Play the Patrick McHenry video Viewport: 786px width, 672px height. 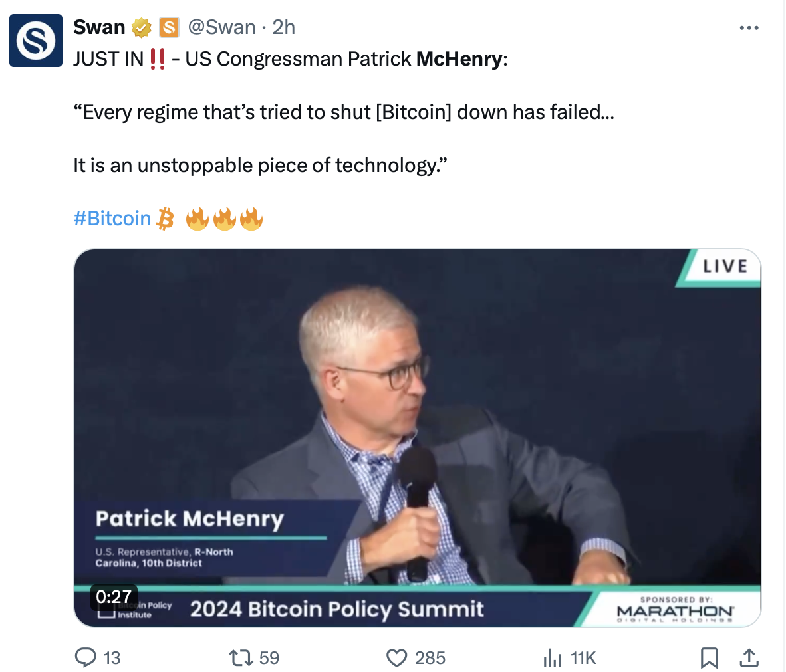click(x=417, y=437)
